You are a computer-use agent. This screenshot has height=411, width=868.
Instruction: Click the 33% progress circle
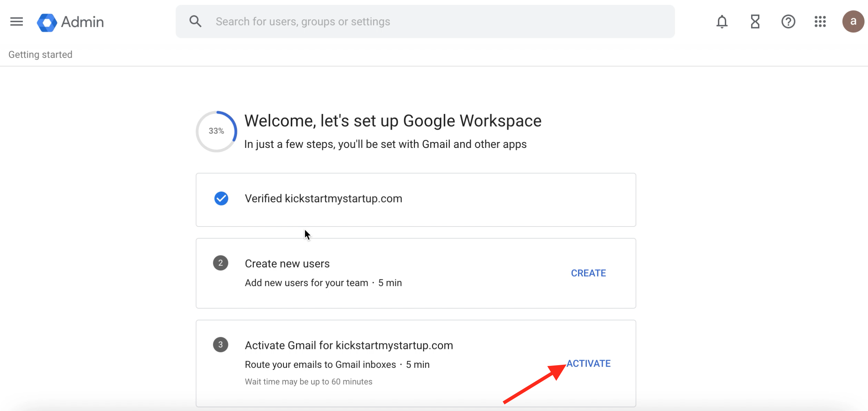click(216, 131)
